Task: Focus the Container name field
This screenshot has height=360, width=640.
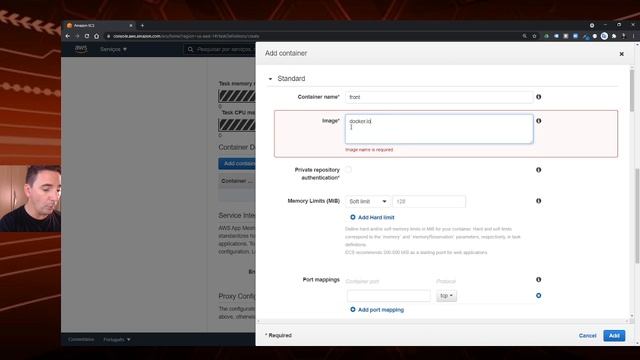Action: (x=439, y=97)
